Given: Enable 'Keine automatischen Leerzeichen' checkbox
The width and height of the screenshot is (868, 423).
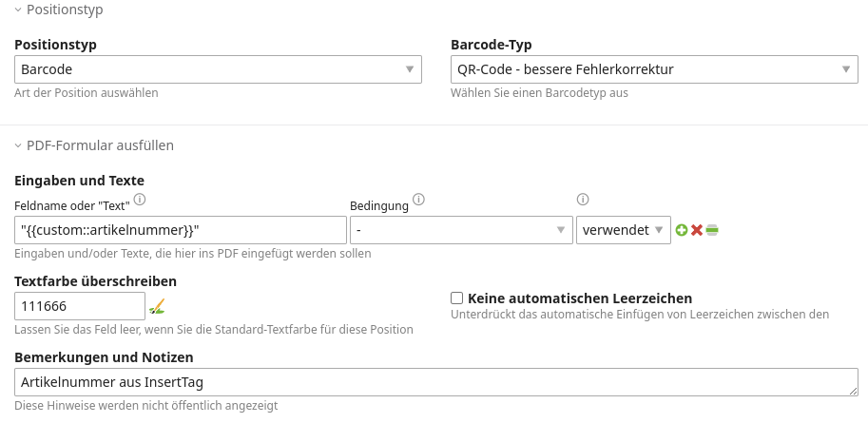Looking at the screenshot, I should (x=457, y=298).
